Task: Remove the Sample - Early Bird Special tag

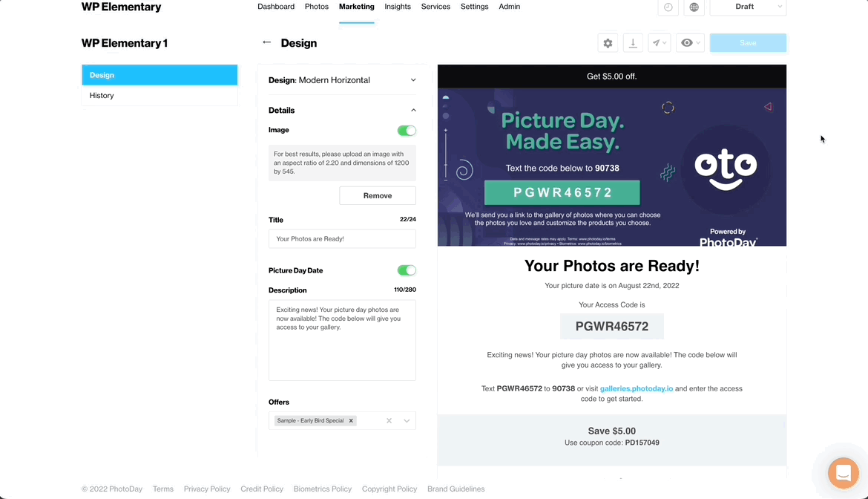Action: tap(351, 421)
